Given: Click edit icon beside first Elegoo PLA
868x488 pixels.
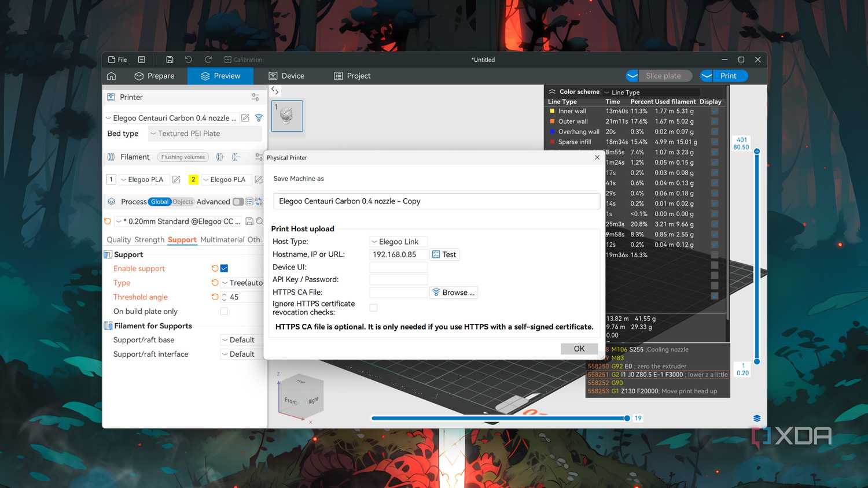Looking at the screenshot, I should click(176, 179).
